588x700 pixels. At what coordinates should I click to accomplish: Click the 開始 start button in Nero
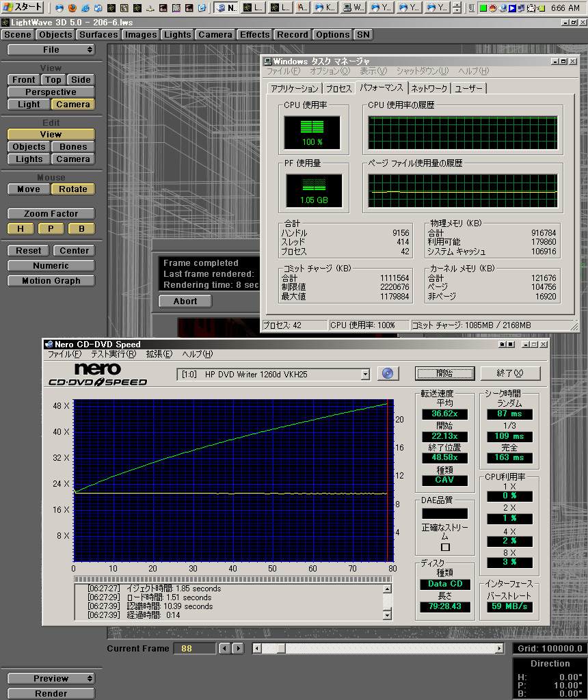point(444,373)
